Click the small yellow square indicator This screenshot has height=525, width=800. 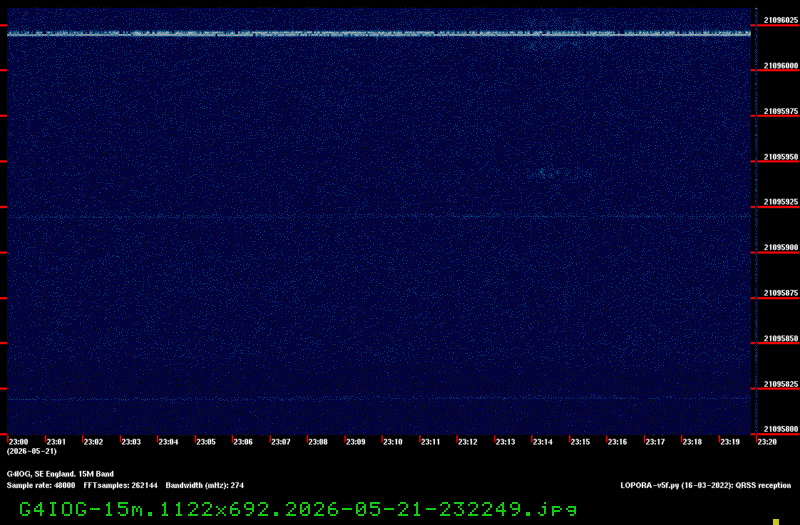coord(776,521)
